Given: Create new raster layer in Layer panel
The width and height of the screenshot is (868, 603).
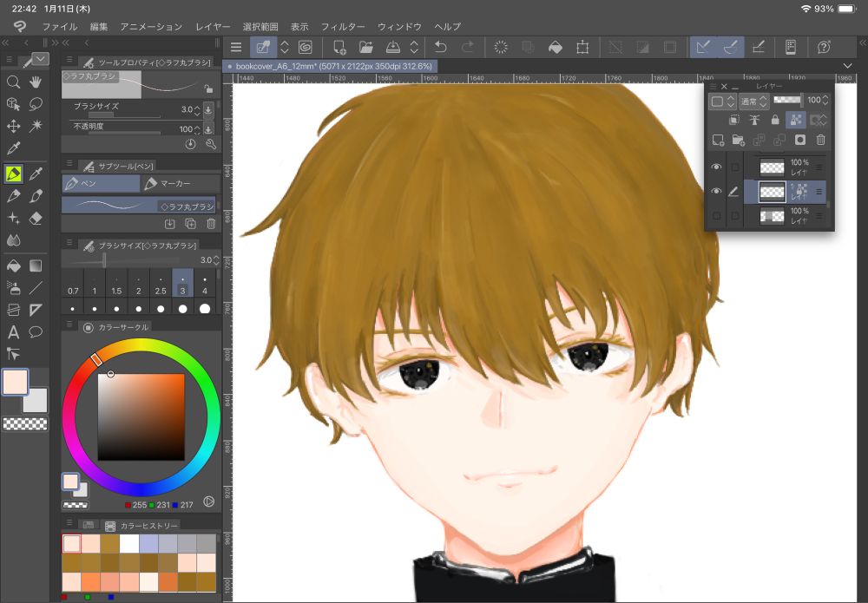Looking at the screenshot, I should pyautogui.click(x=718, y=140).
